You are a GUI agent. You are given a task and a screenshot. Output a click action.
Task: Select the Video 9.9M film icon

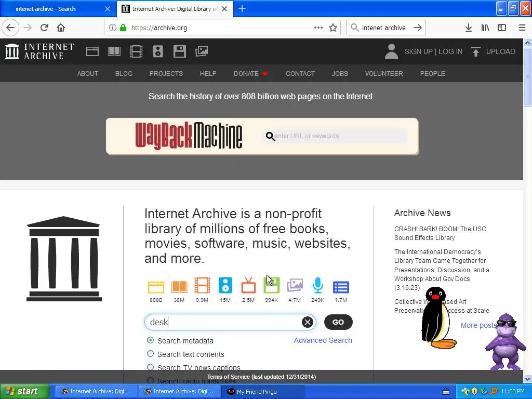(x=202, y=285)
